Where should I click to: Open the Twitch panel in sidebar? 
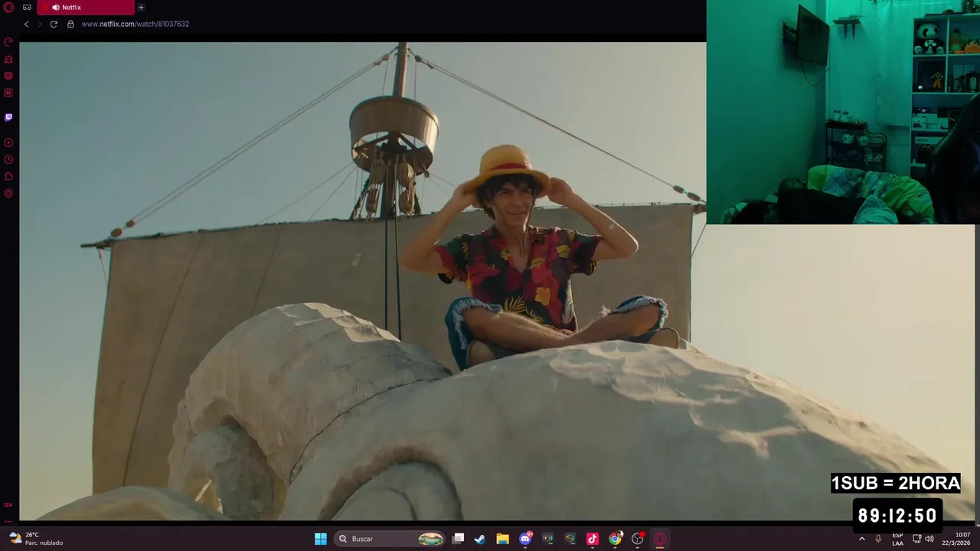coord(8,117)
